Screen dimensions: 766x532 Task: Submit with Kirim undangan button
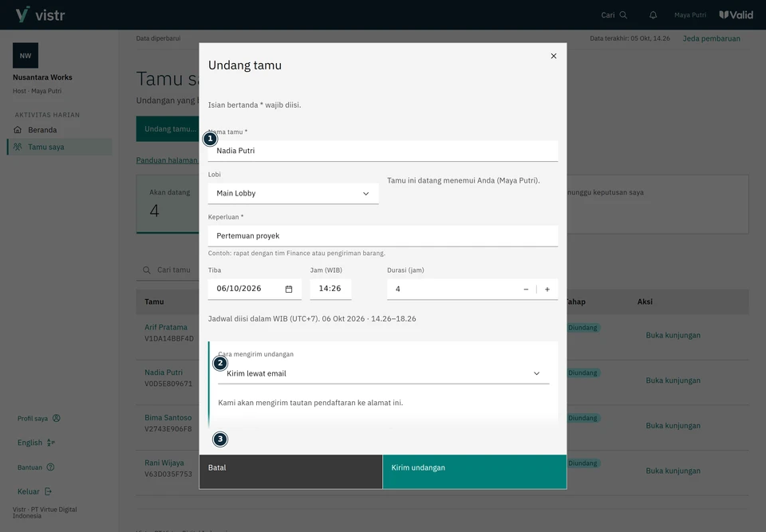(475, 472)
